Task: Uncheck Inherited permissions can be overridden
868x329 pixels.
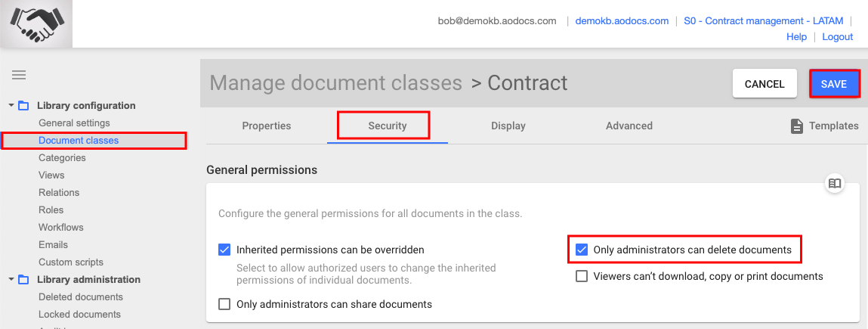Action: click(x=224, y=250)
